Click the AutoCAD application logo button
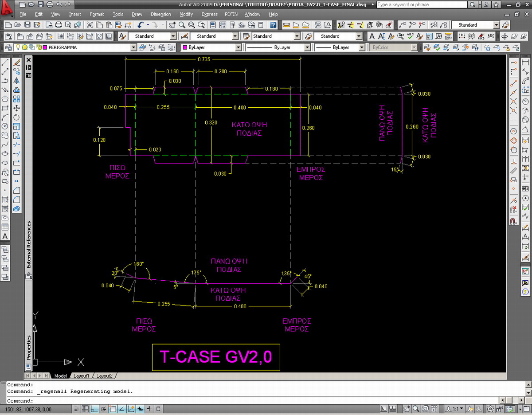The image size is (532, 415). (6, 8)
